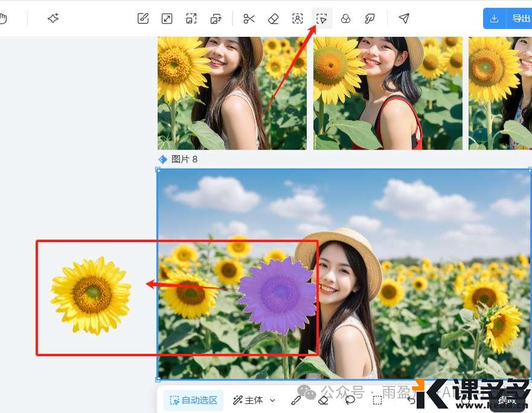Click the dashed-frame image icon in top toolbar

point(191,19)
